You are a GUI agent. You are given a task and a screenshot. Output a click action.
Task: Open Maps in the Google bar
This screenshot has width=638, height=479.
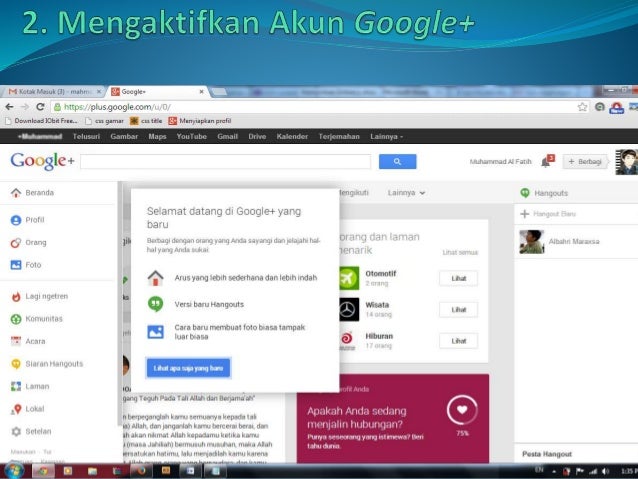tap(157, 137)
